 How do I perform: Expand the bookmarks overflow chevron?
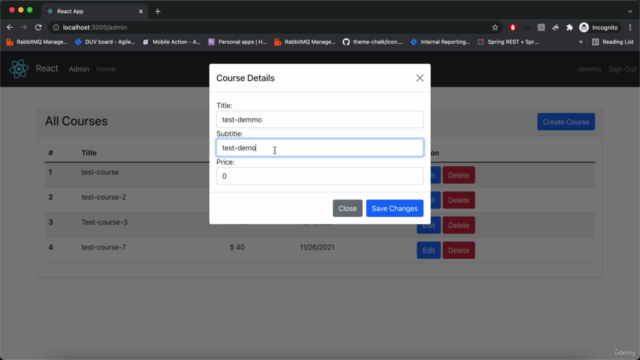click(x=580, y=42)
